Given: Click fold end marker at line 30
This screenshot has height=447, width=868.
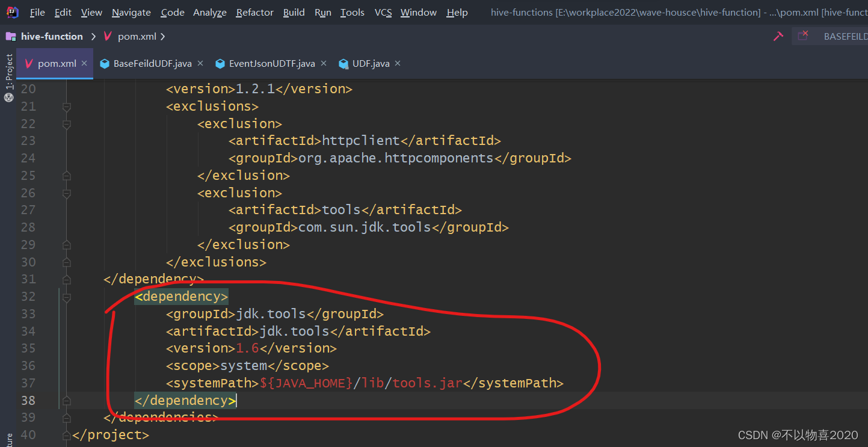Looking at the screenshot, I should 67,262.
